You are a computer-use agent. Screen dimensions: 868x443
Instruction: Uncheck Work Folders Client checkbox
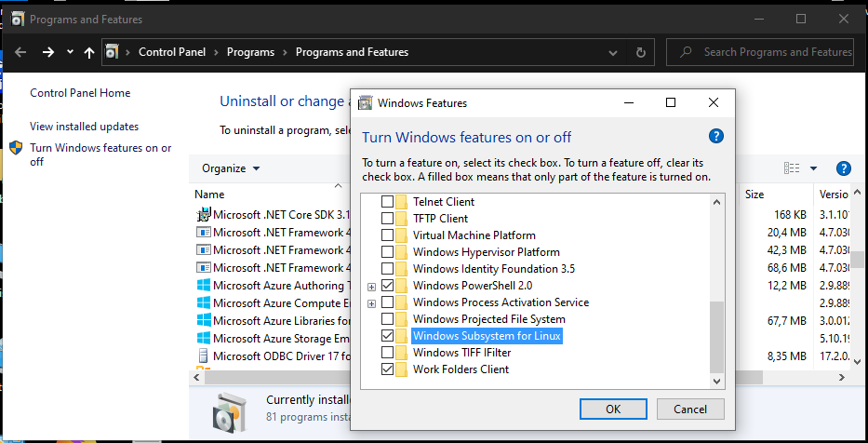click(388, 369)
